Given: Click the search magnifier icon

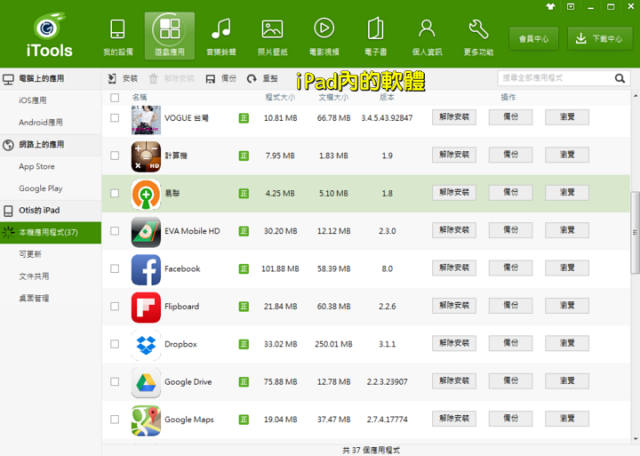Looking at the screenshot, I should [x=620, y=78].
